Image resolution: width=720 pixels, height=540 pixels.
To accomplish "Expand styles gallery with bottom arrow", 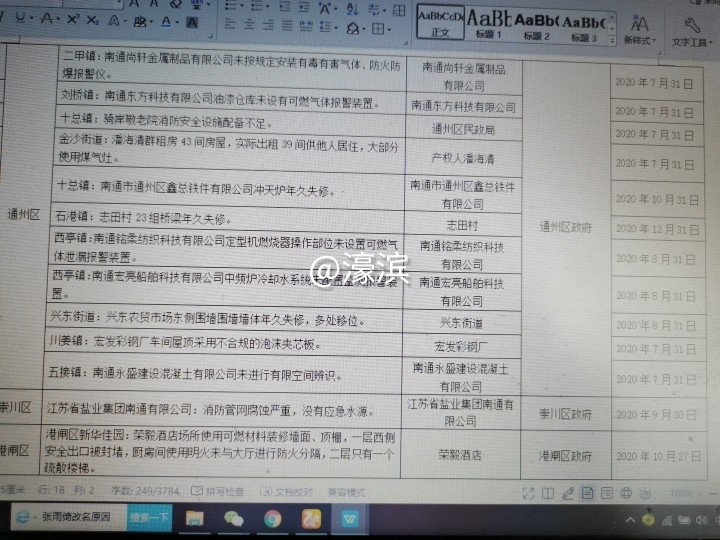I will pos(612,41).
